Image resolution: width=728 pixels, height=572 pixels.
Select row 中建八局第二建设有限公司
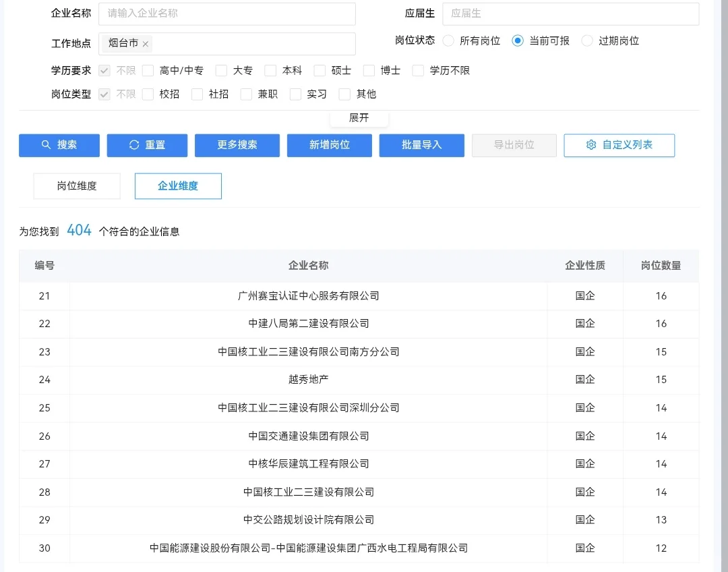click(359, 324)
